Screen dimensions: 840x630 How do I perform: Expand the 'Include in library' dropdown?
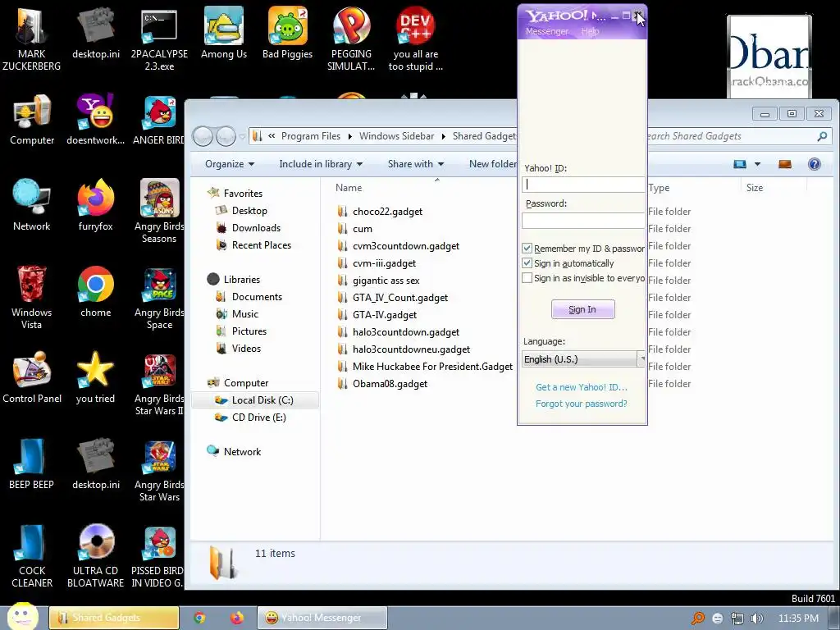[x=321, y=164]
